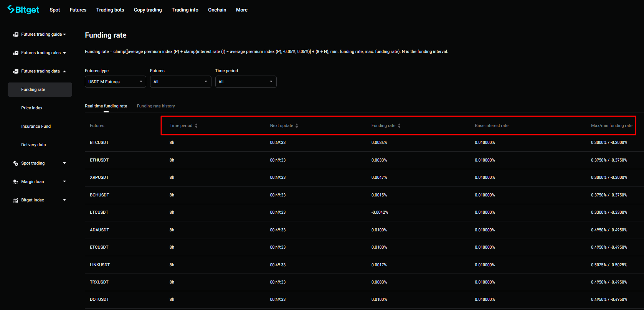
Task: Click DOTUSDT row name
Action: (99, 300)
